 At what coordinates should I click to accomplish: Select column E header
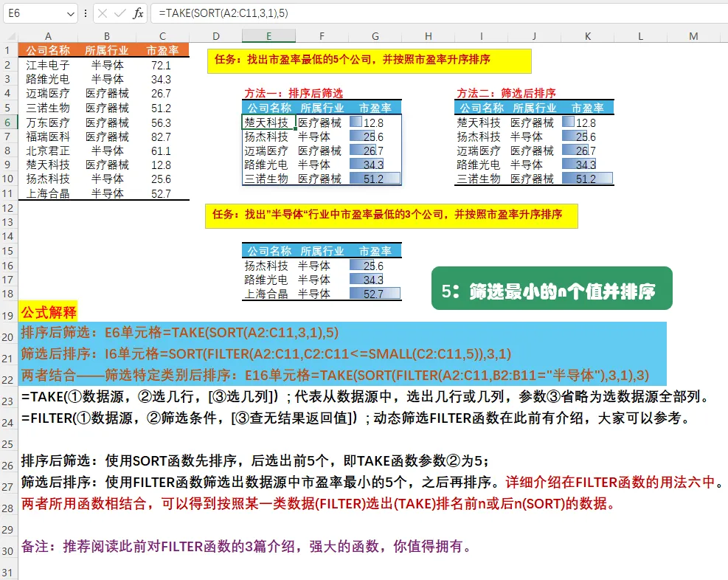[268, 36]
